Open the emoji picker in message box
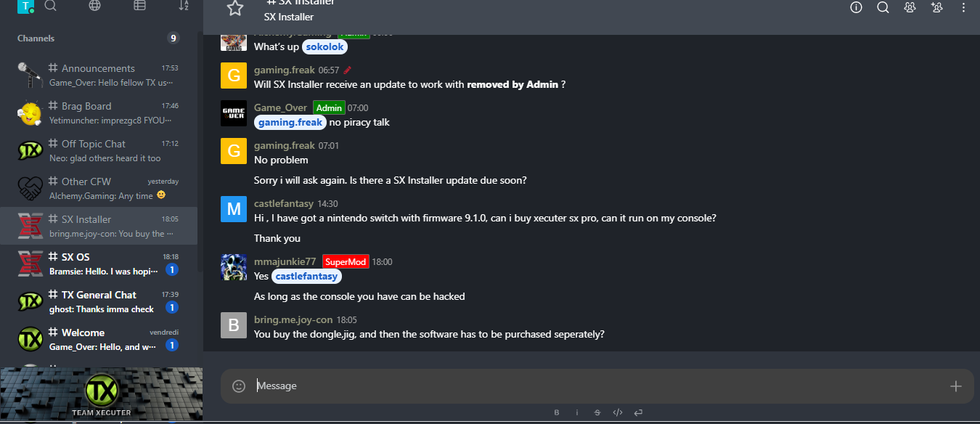 (239, 386)
